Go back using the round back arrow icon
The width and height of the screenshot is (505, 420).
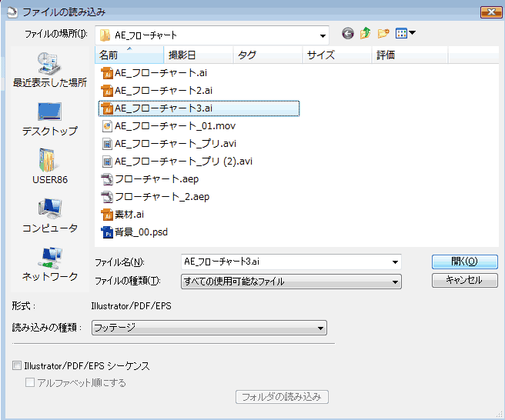pyautogui.click(x=347, y=34)
